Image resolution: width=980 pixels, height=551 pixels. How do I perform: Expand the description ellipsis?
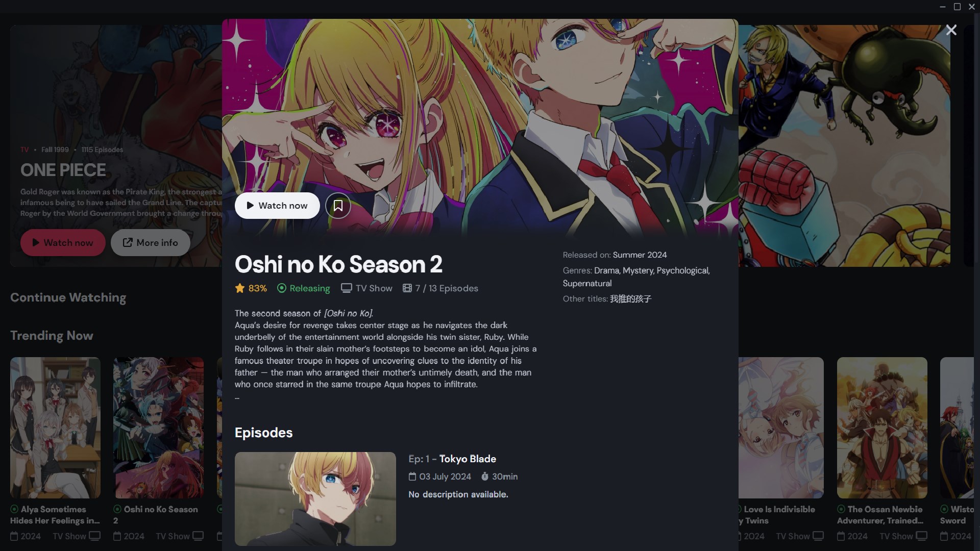click(x=237, y=397)
